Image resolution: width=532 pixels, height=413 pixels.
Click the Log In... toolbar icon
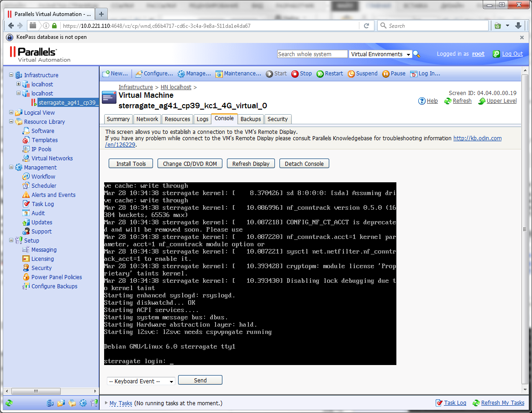point(414,74)
